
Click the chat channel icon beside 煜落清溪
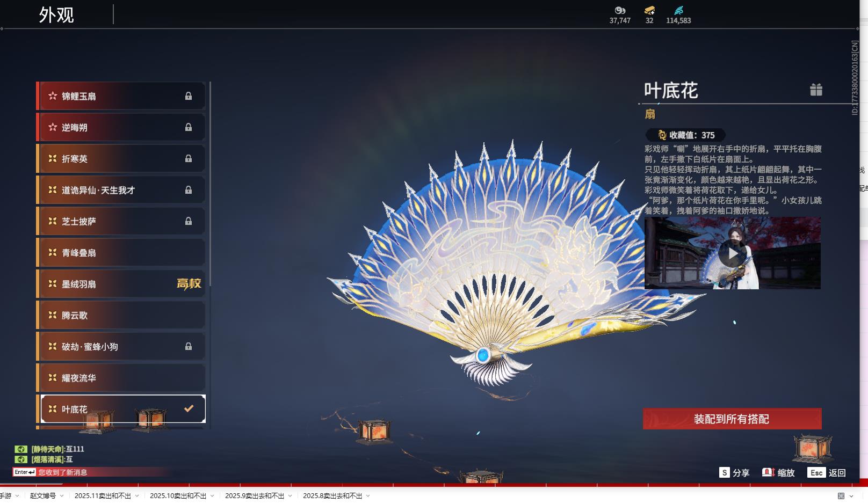(x=20, y=459)
